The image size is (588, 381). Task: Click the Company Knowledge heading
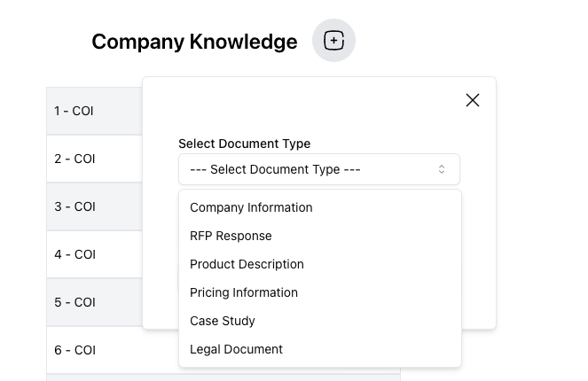click(194, 42)
